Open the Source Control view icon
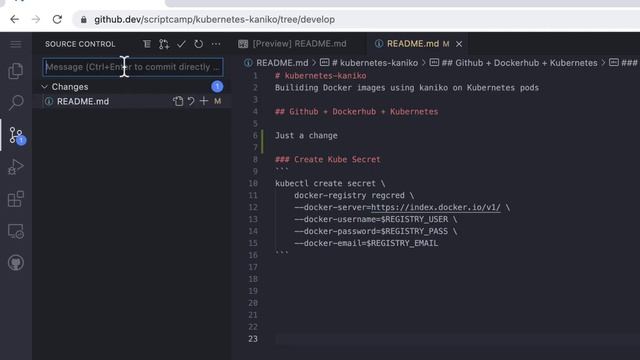 click(x=16, y=135)
